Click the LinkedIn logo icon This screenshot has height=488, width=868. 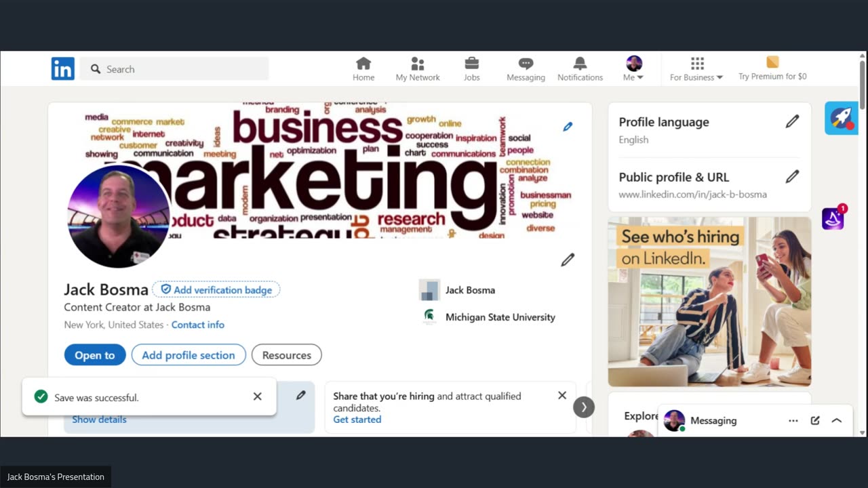coord(63,68)
